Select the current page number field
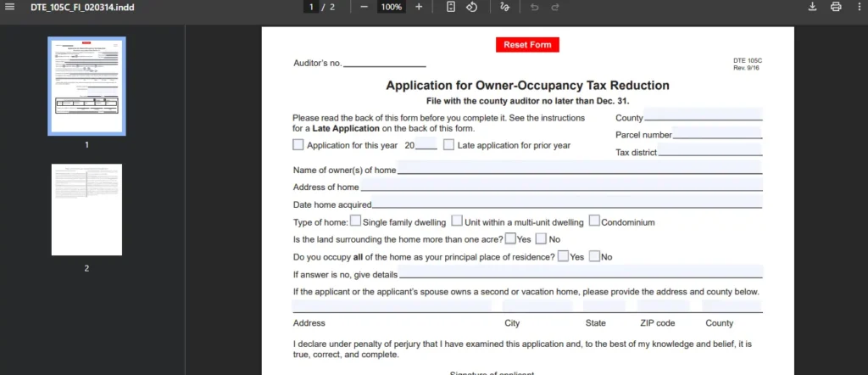This screenshot has width=868, height=375. click(311, 7)
